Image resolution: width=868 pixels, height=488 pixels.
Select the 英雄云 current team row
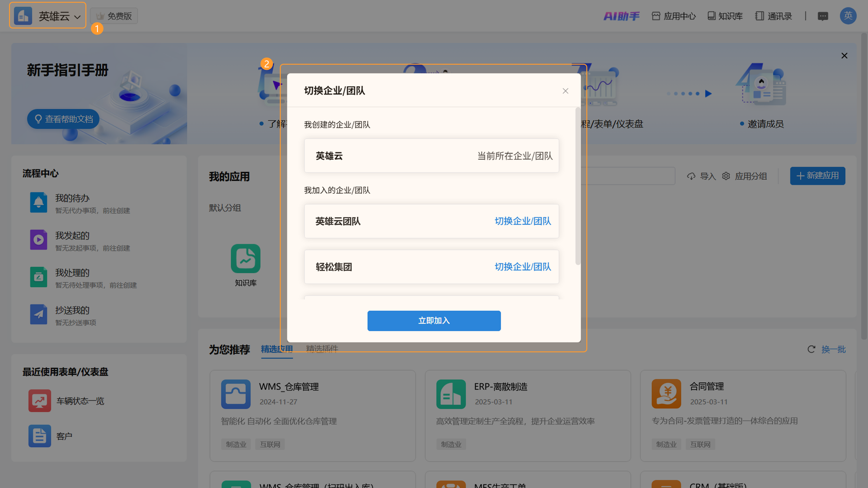point(431,156)
